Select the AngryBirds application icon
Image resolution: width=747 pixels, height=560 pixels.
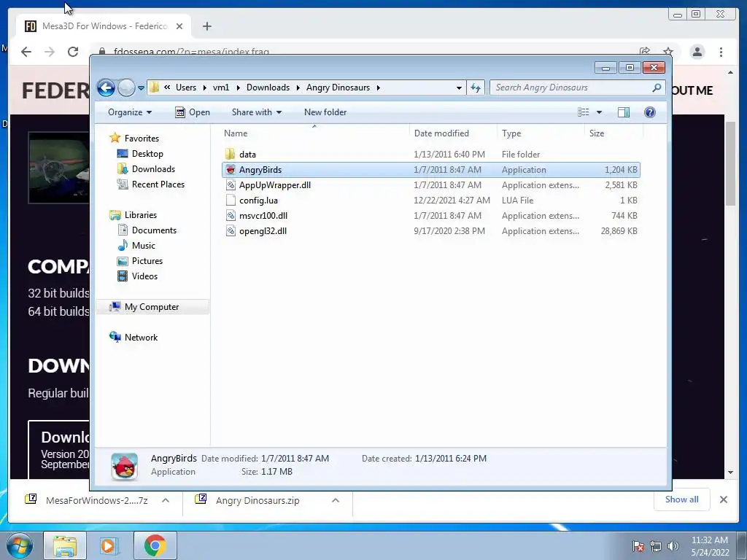click(x=231, y=169)
